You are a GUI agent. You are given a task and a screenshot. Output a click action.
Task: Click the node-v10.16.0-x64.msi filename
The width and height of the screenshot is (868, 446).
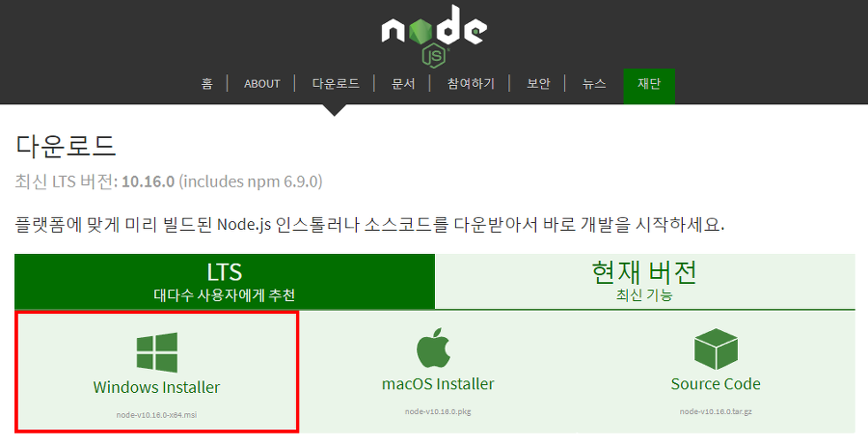pos(156,414)
